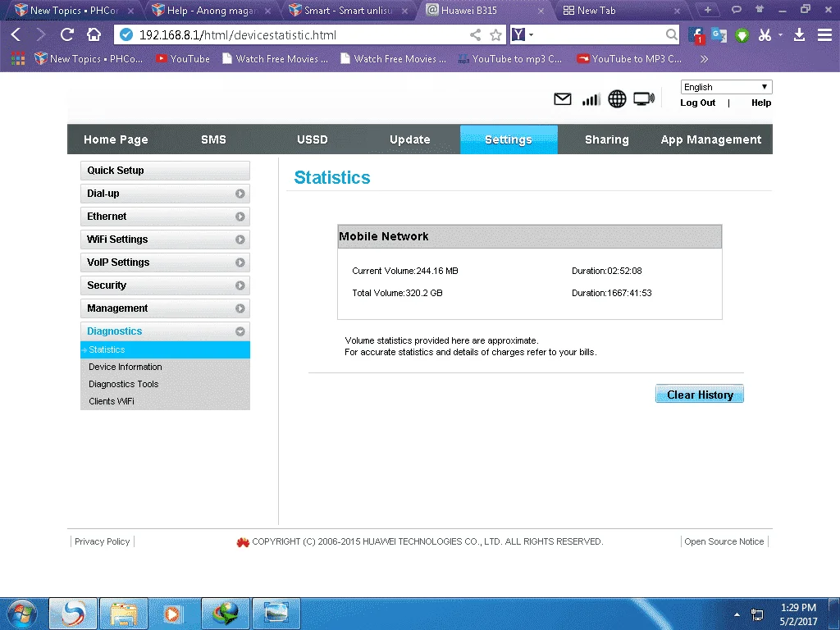
Task: Expand the Ethernet menu section
Action: pyautogui.click(x=165, y=217)
